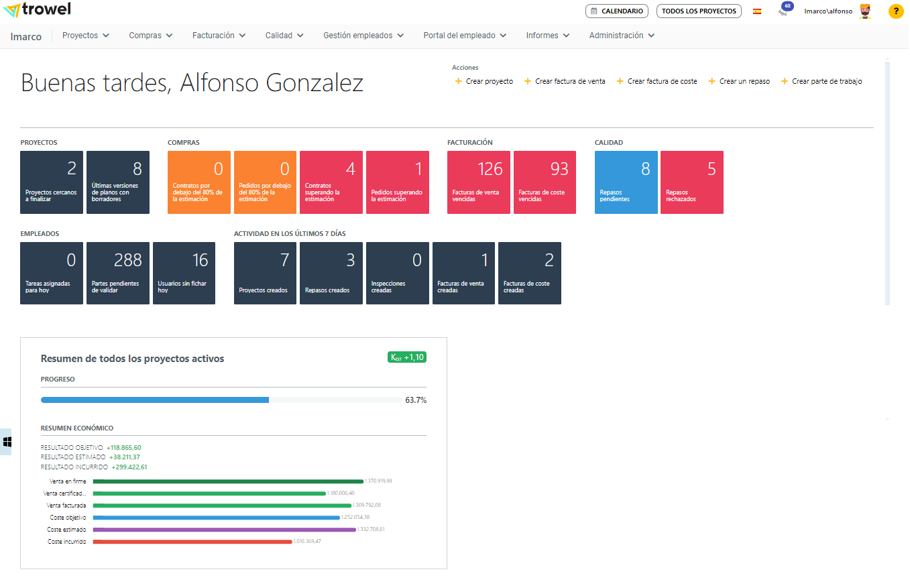
Task: Open the Gestión empleados dropdown
Action: 363,36
